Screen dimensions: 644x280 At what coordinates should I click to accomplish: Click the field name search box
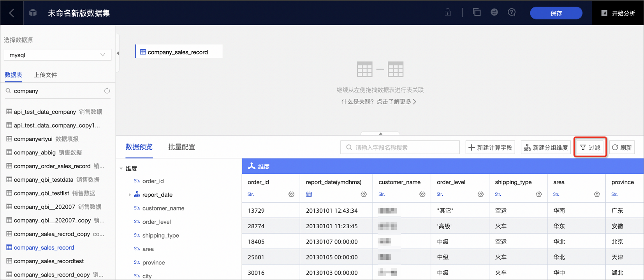(400, 147)
